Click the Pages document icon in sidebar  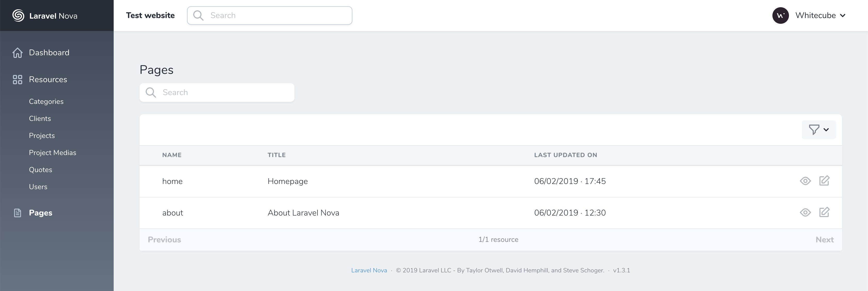click(x=18, y=213)
